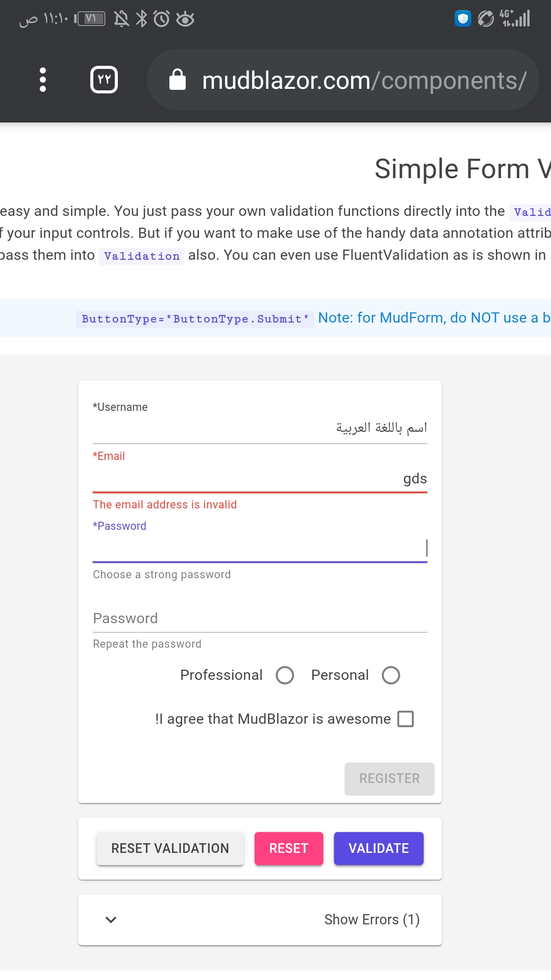This screenshot has height=980, width=551.
Task: Click the invalid Email input field
Action: click(260, 479)
